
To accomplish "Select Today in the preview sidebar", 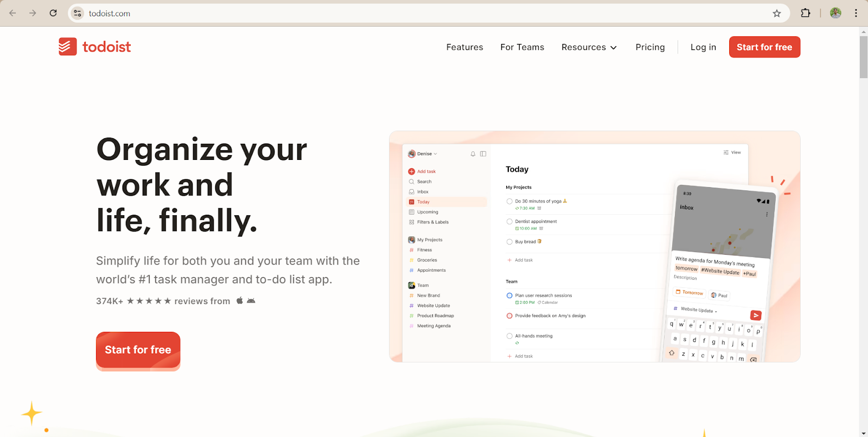I will (447, 202).
